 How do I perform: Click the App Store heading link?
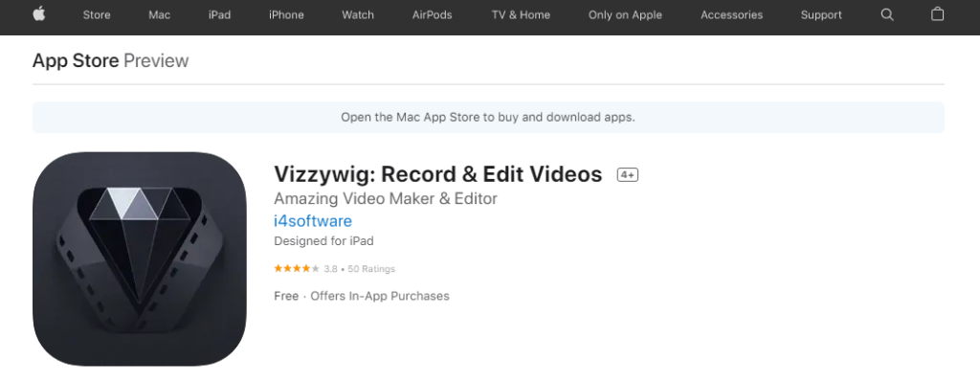click(x=76, y=60)
